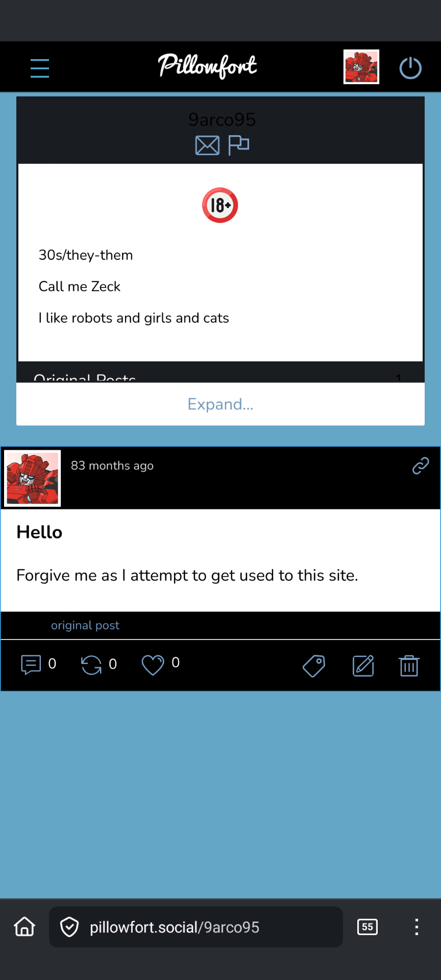Focus the pillowfort.social address bar
This screenshot has width=441, height=980.
[x=196, y=927]
